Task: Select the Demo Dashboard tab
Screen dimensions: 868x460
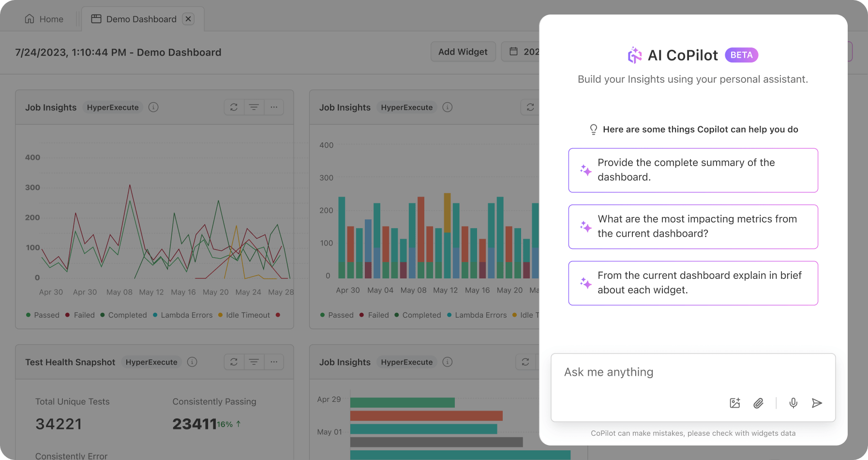Action: [x=135, y=19]
